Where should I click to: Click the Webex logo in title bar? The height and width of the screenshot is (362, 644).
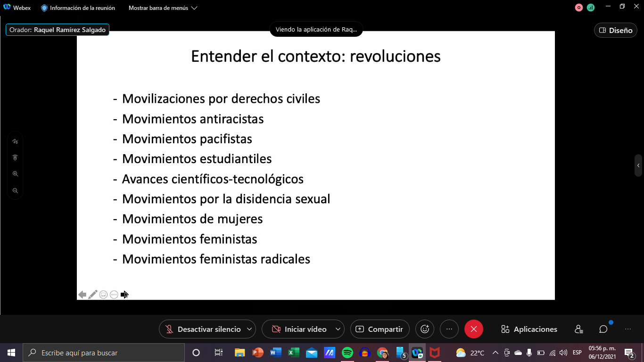(x=7, y=8)
